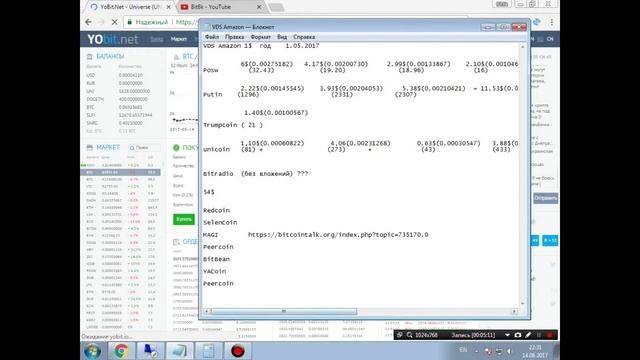This screenshot has width=640, height=360.
Task: Open the red screen recorder taskbar icon
Action: point(238,351)
